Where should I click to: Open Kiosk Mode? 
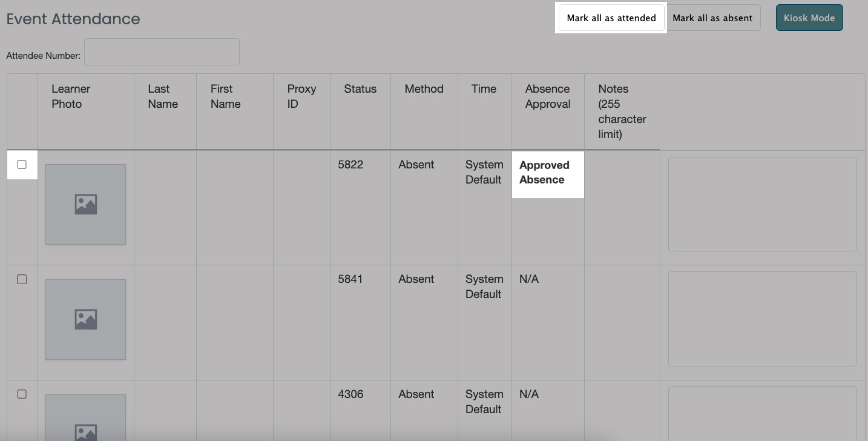[809, 18]
